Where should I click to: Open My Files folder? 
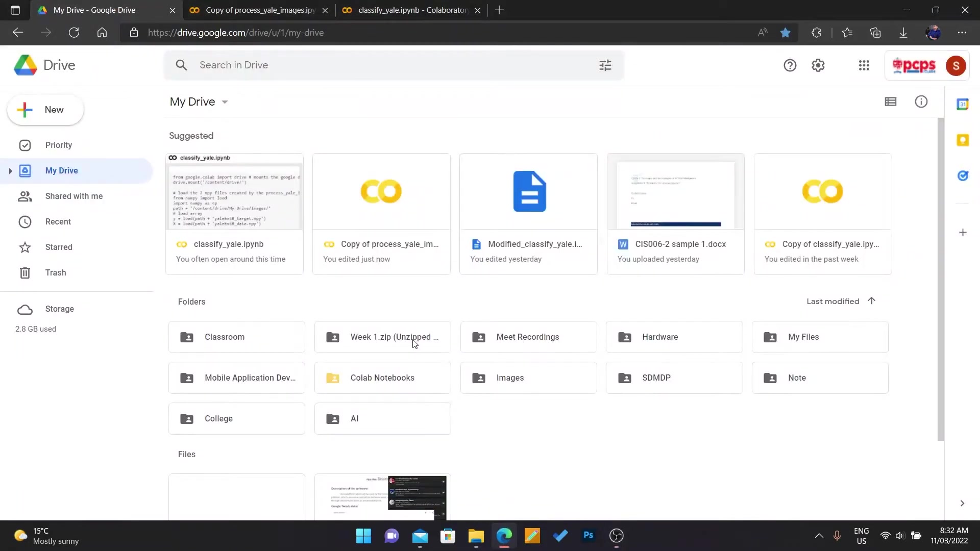(x=820, y=337)
